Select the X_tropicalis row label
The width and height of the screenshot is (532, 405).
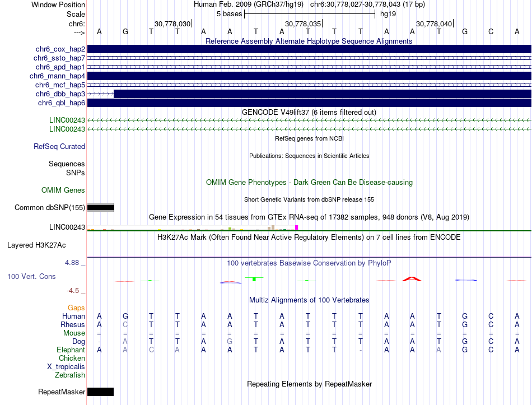(66, 367)
